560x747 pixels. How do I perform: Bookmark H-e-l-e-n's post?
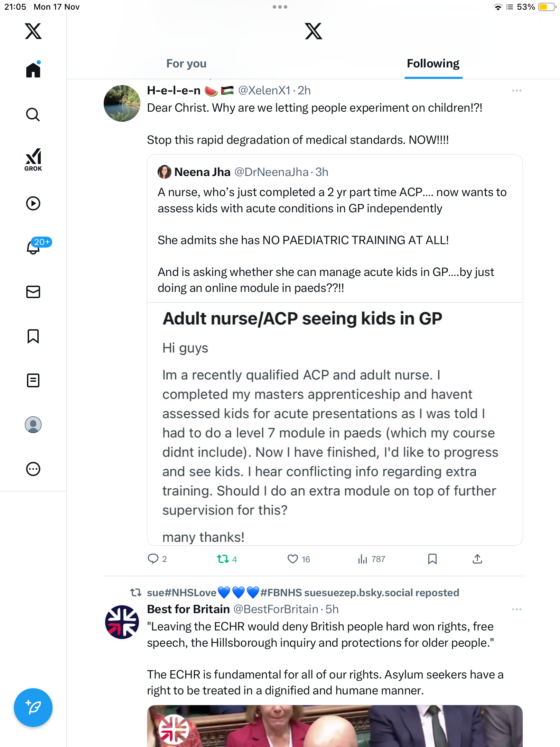pos(432,559)
